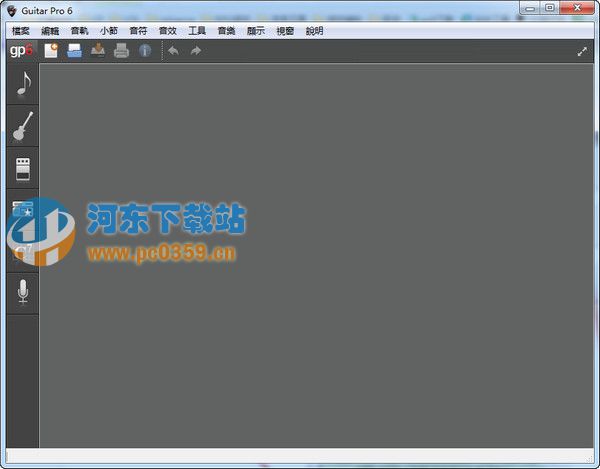The height and width of the screenshot is (469, 600).
Task: Open a file with the folder icon
Action: 74,50
